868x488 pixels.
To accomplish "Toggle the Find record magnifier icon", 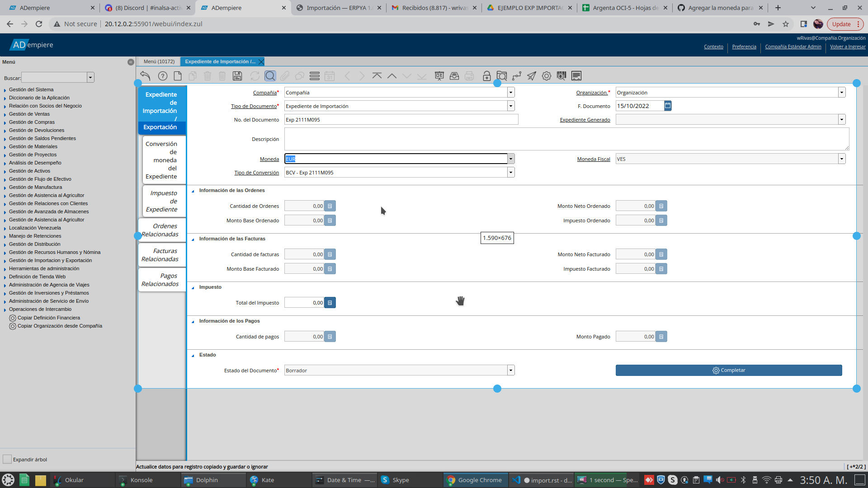I will tap(270, 76).
